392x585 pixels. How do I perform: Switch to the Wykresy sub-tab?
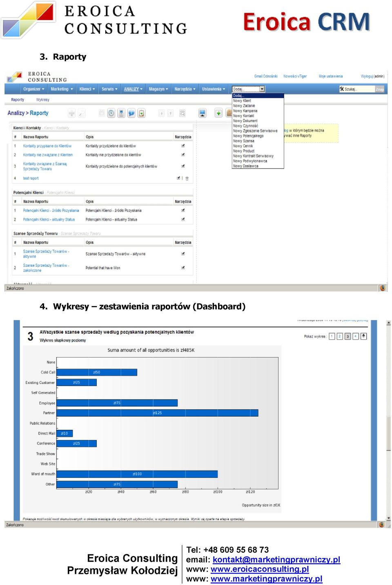point(42,100)
